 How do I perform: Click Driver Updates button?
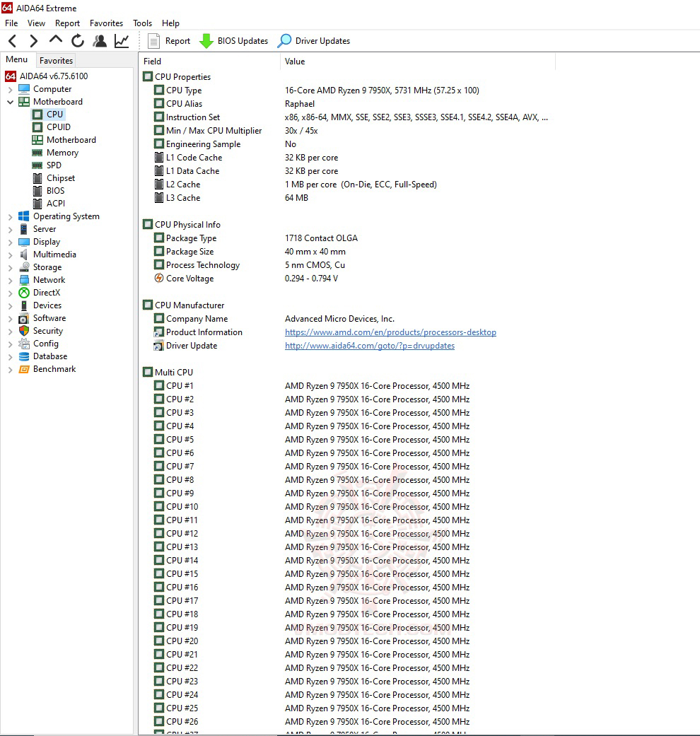[314, 41]
